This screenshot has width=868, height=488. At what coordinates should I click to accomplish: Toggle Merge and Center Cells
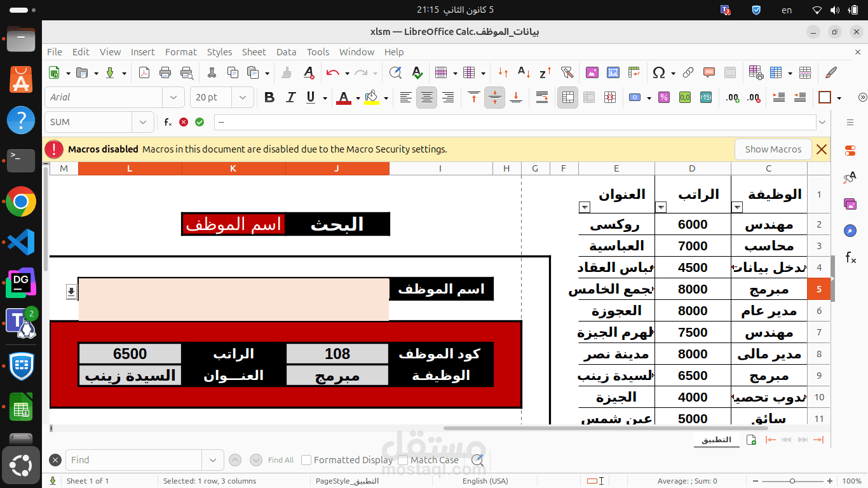click(567, 97)
